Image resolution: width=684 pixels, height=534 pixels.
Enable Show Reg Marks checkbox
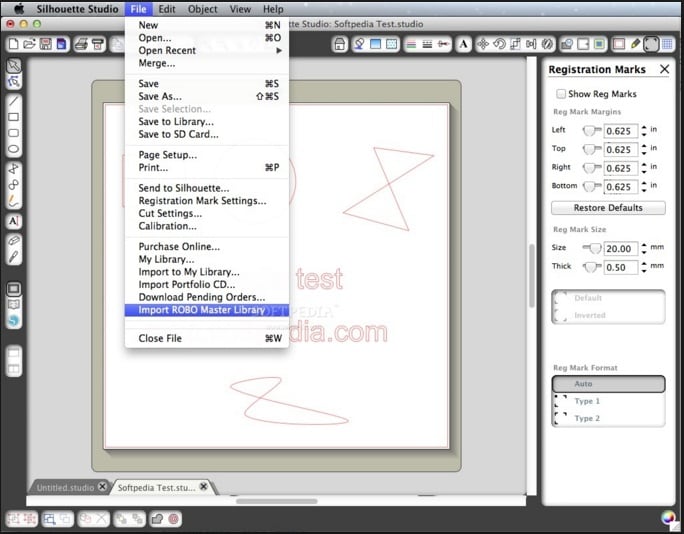pos(561,94)
